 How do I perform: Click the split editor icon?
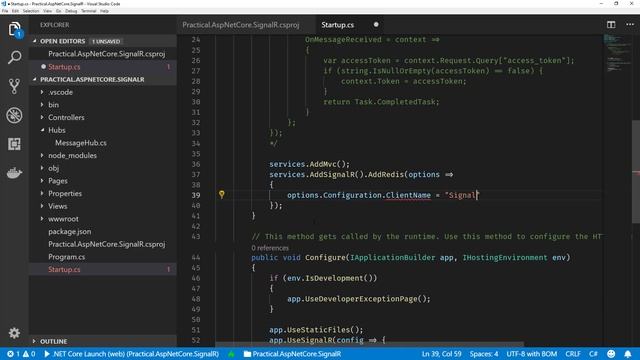click(611, 25)
